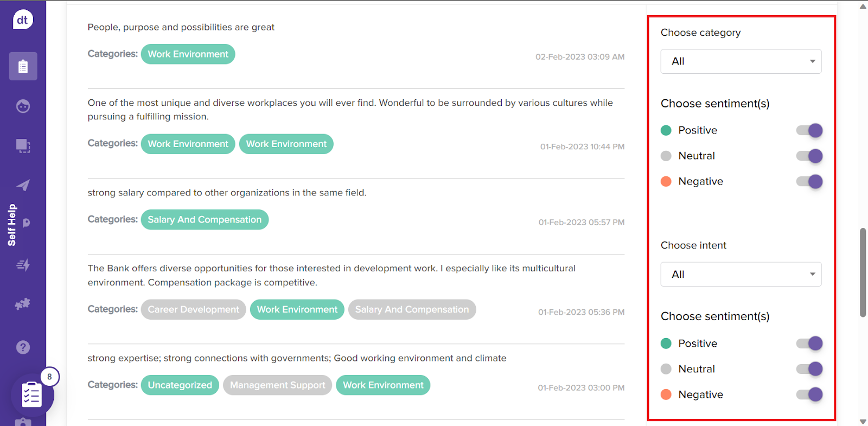The image size is (868, 426).
Task: Open the vertical Self Help tab
Action: 12,225
